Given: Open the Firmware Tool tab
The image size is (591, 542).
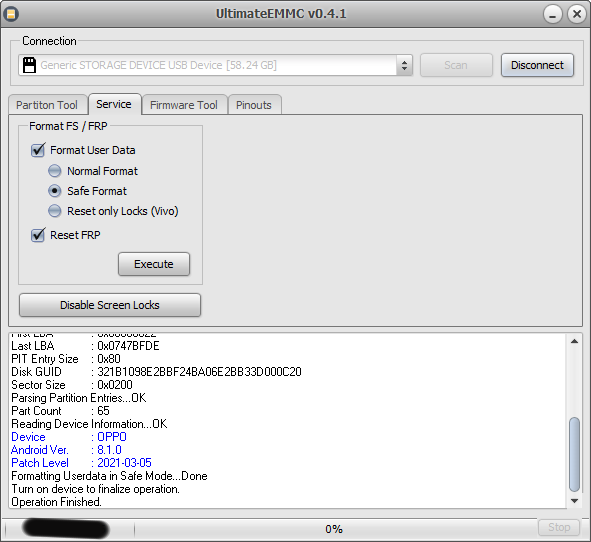Looking at the screenshot, I should [184, 105].
